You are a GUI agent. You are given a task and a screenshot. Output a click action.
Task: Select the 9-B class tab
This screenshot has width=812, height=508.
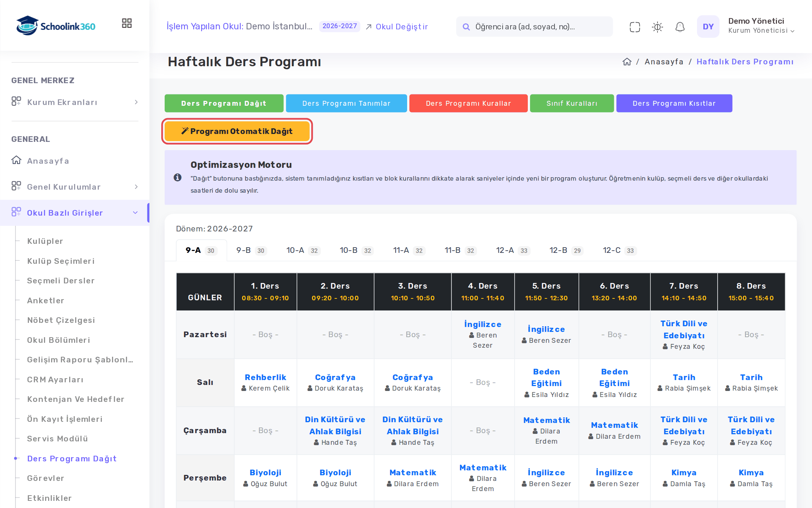[251, 250]
